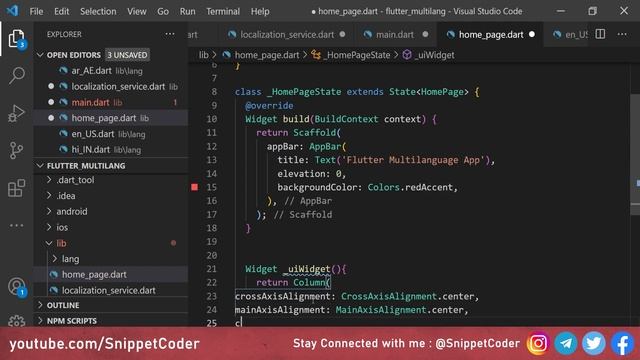Image resolution: width=640 pixels, height=360 pixels.
Task: Split the editor to the right
Action: pos(600,34)
